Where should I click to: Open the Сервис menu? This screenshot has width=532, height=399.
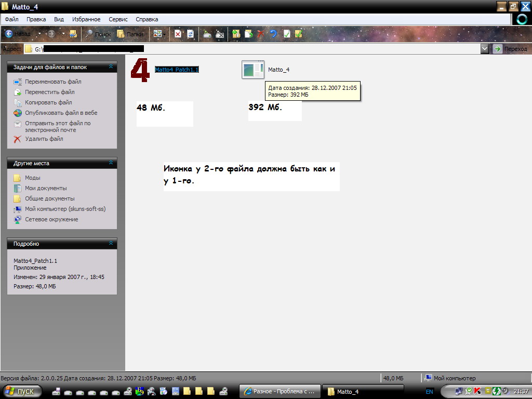(x=118, y=19)
